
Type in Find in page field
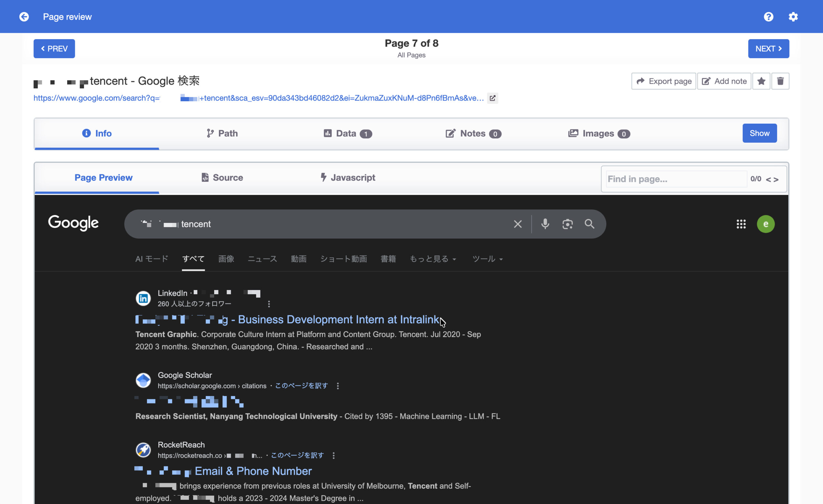click(x=676, y=179)
